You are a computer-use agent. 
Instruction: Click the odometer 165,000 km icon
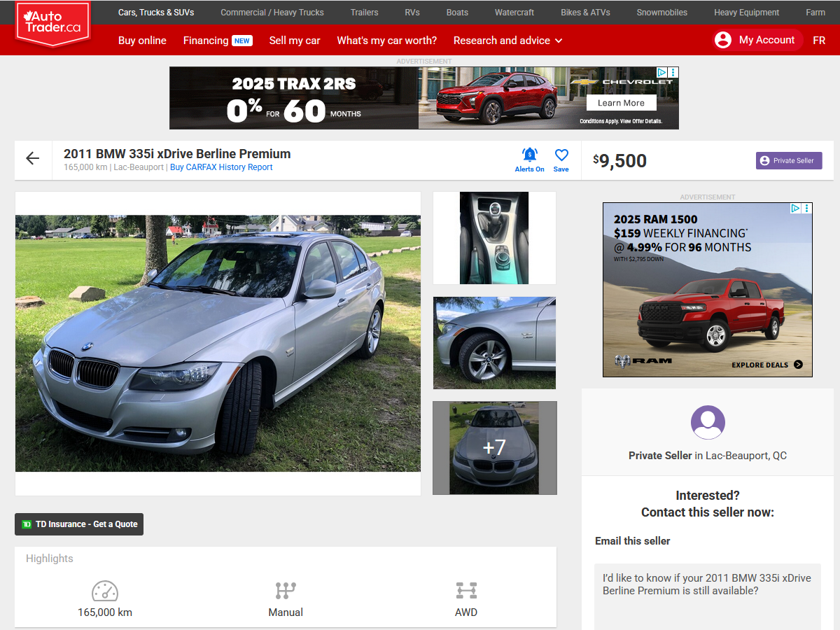(105, 591)
